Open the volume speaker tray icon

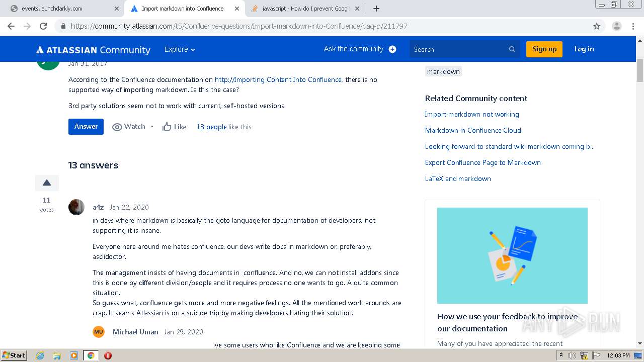click(x=572, y=355)
